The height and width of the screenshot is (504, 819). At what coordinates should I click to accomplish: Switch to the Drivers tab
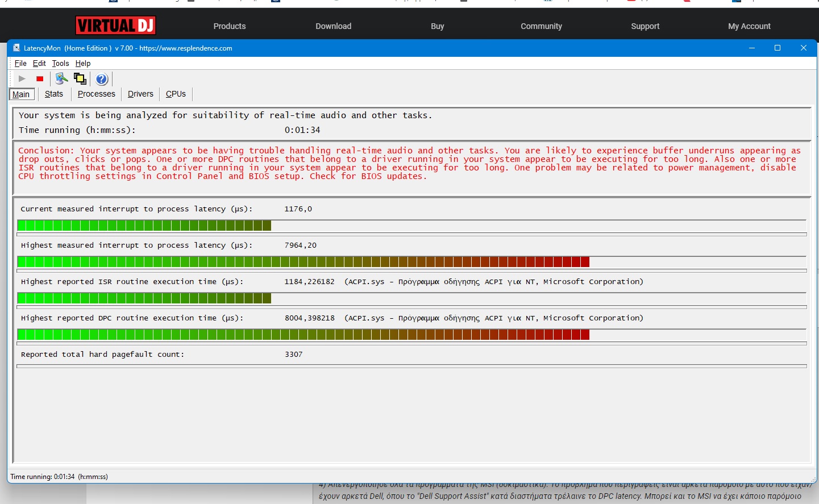(x=140, y=94)
